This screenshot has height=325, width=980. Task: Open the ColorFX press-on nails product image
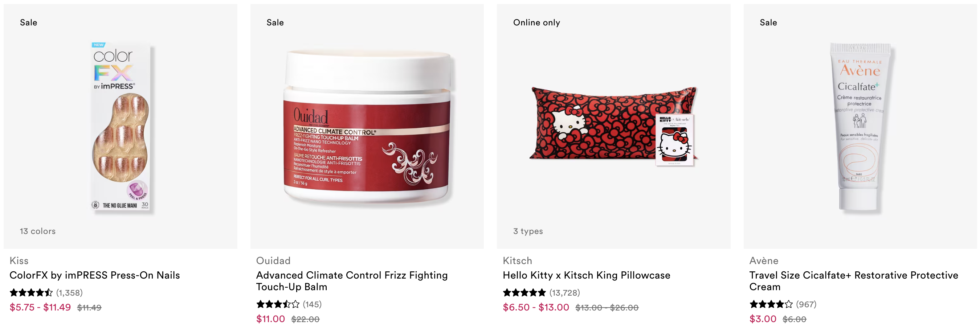pos(121,127)
